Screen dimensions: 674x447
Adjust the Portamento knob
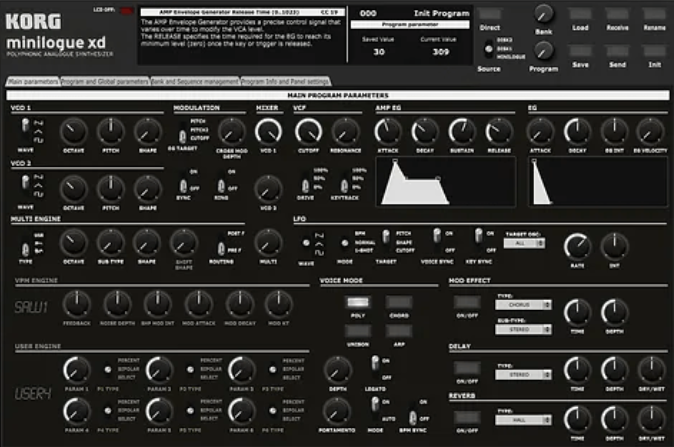point(337,411)
